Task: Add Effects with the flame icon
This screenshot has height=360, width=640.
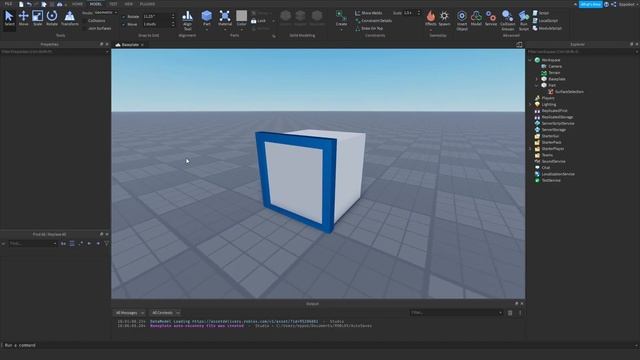Action: point(431,18)
